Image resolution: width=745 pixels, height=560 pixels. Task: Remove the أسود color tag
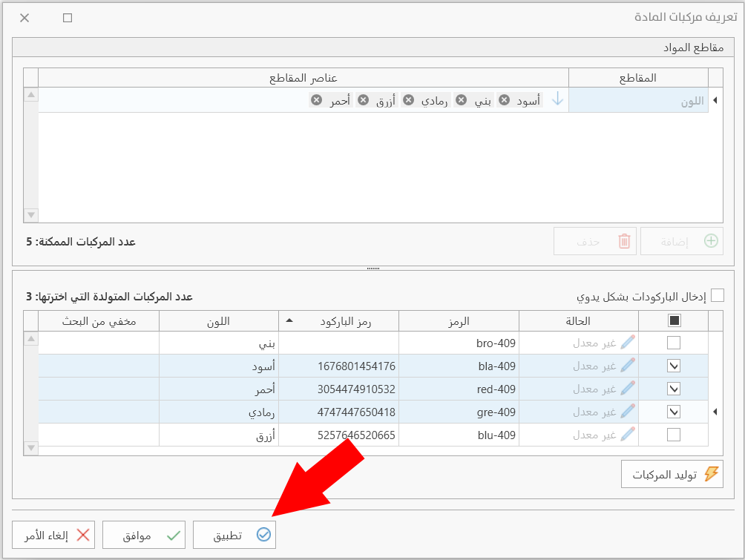[x=504, y=100]
